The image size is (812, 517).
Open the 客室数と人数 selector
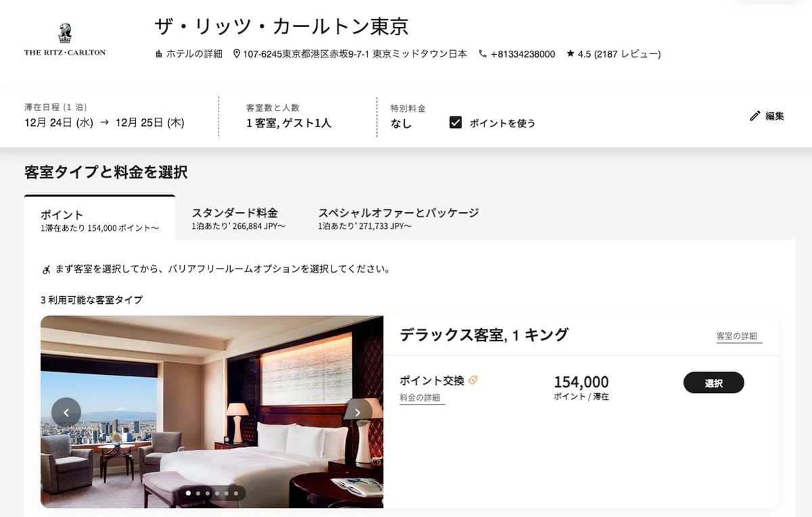289,116
